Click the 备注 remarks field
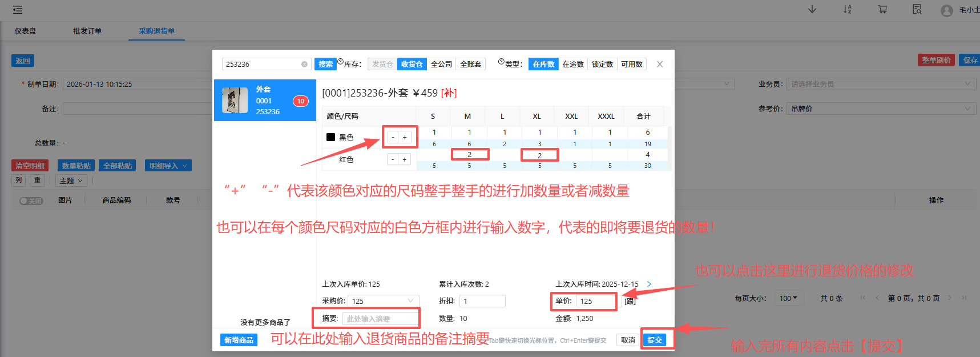This screenshot has width=980, height=357. click(137, 109)
